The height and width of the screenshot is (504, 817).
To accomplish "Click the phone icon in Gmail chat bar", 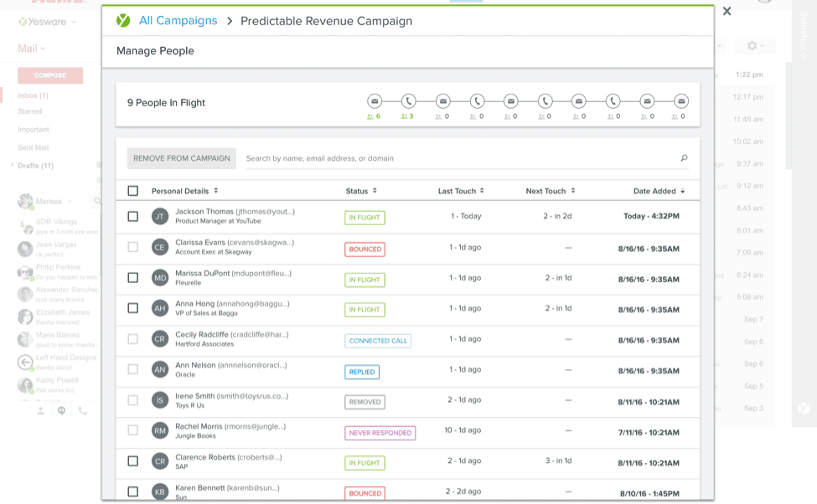I will coord(82,411).
